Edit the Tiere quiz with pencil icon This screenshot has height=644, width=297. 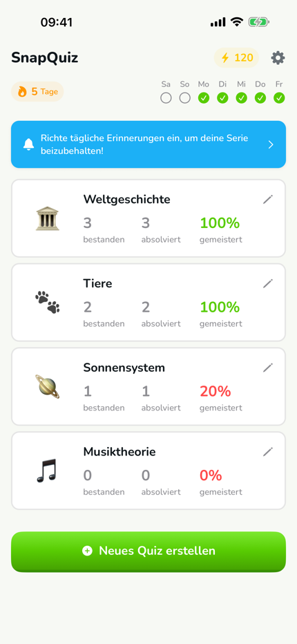[x=268, y=283]
